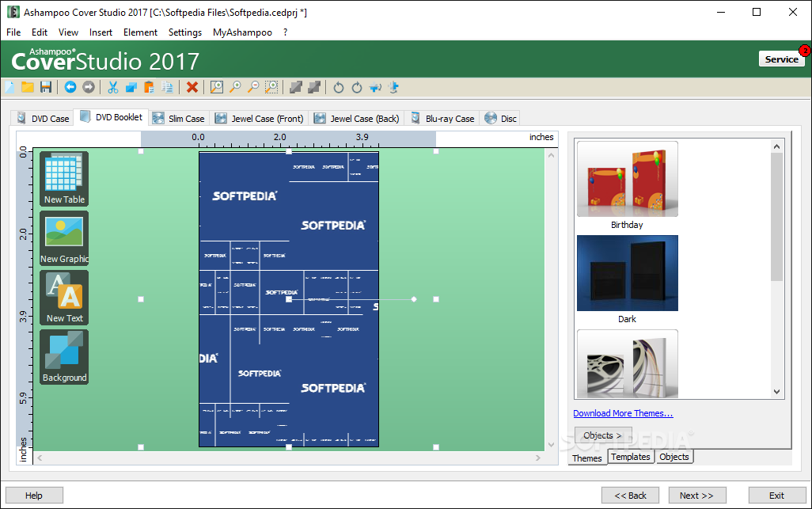
Task: Select the Objects bottom tab
Action: [674, 457]
